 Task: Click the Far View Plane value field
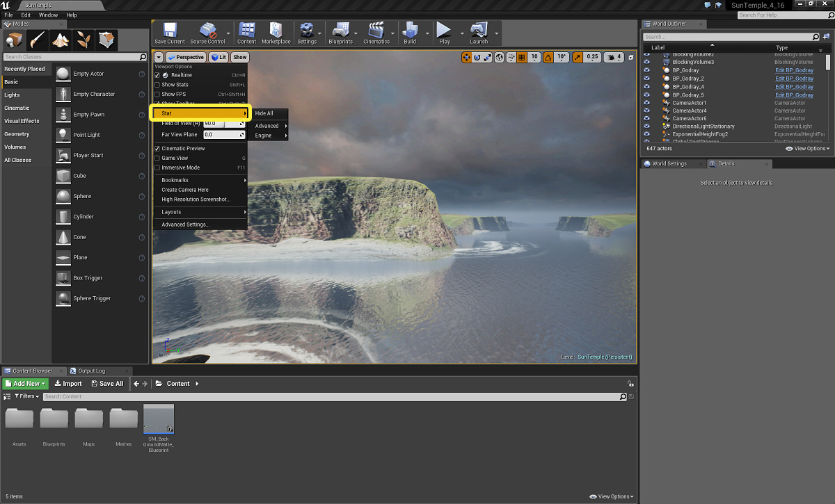(221, 135)
